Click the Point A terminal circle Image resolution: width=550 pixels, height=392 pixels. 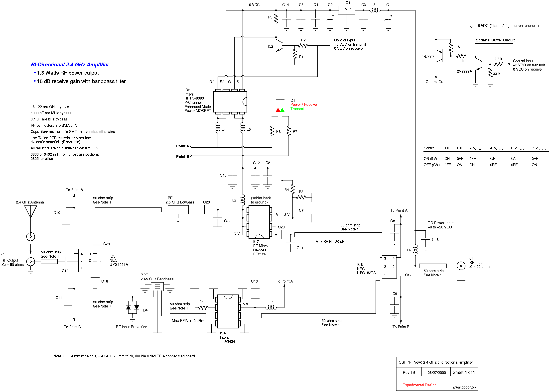click(x=191, y=147)
